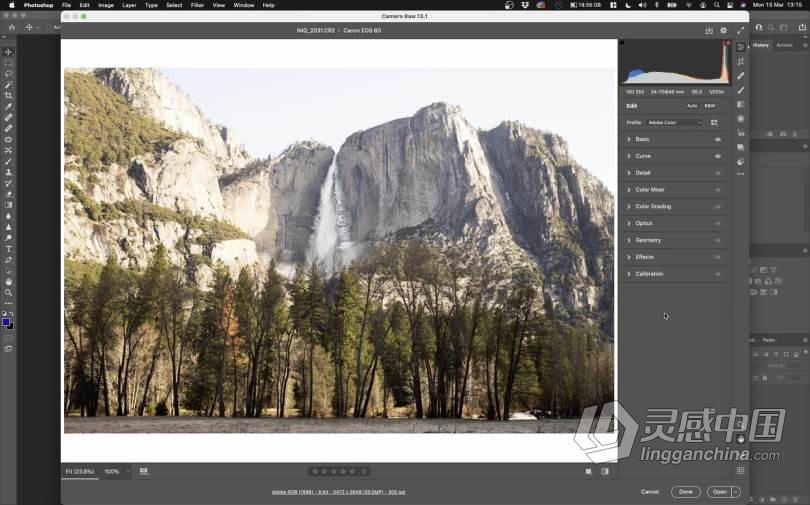Screen dimensions: 810x505
Task: Open the Layer menu
Action: (129, 5)
